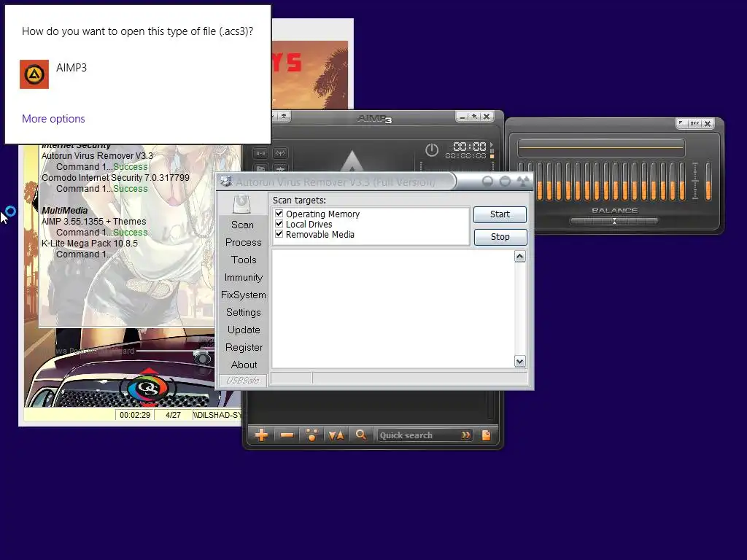Select 'AIMP 3.55.1355 + Themes' entry
This screenshot has width=747, height=560.
click(x=94, y=222)
